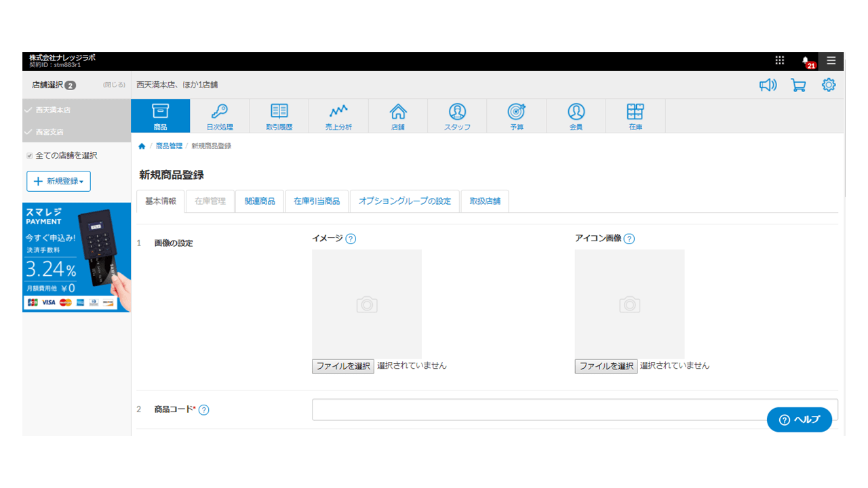Open the 店舗 house icon
This screenshot has height=488, width=868.
[398, 116]
